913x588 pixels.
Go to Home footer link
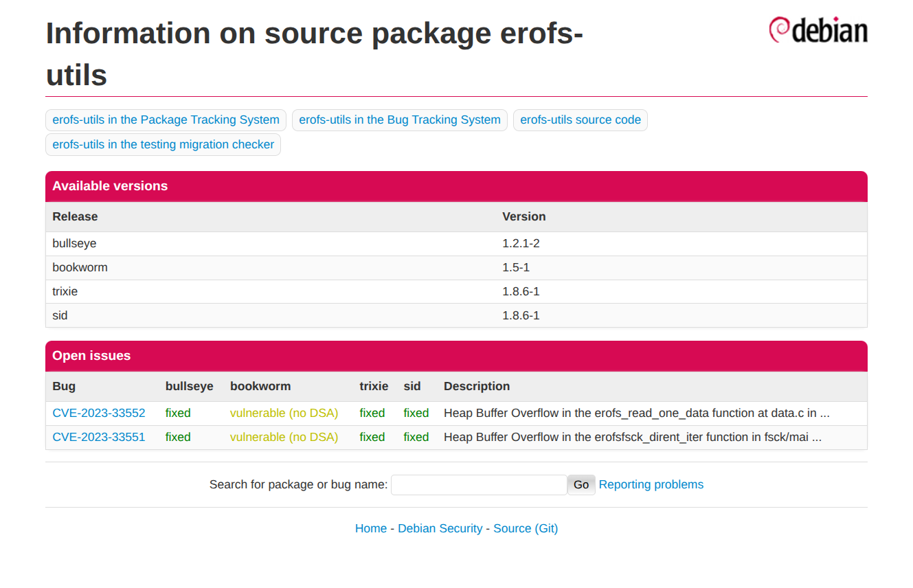371,529
